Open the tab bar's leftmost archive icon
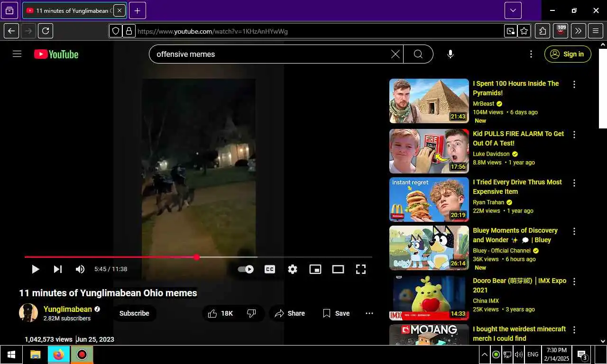Image resolution: width=607 pixels, height=364 pixels. (x=9, y=10)
